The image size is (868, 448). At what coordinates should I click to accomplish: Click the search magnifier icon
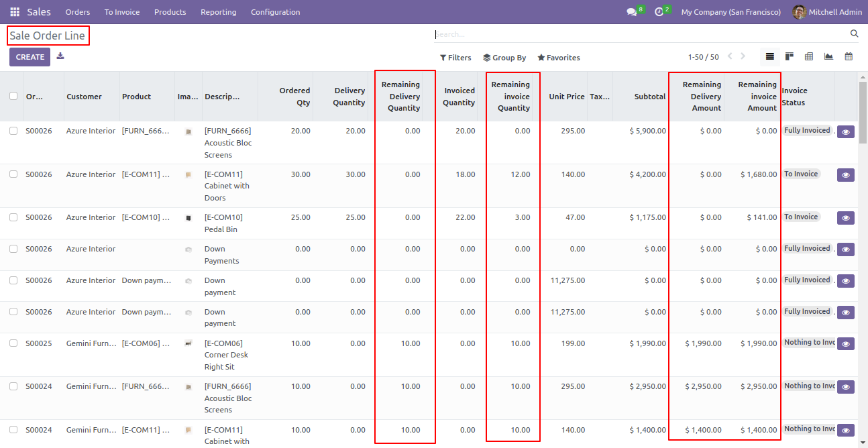(854, 34)
